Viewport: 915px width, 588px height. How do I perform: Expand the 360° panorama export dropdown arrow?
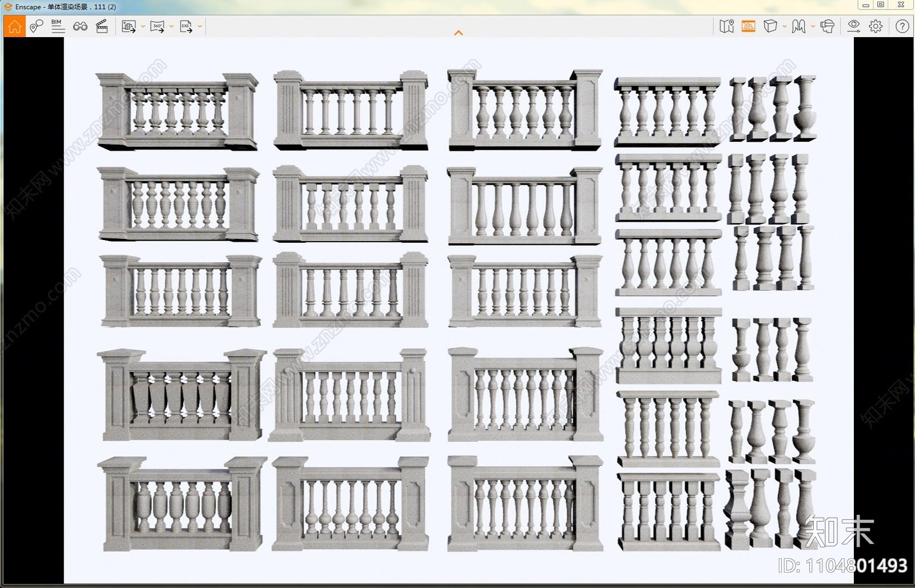(x=172, y=26)
